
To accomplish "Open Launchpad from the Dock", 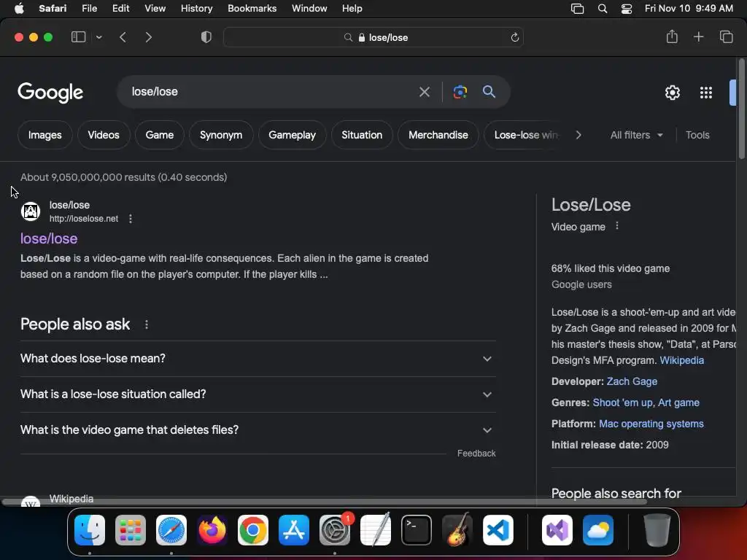I will [131, 530].
